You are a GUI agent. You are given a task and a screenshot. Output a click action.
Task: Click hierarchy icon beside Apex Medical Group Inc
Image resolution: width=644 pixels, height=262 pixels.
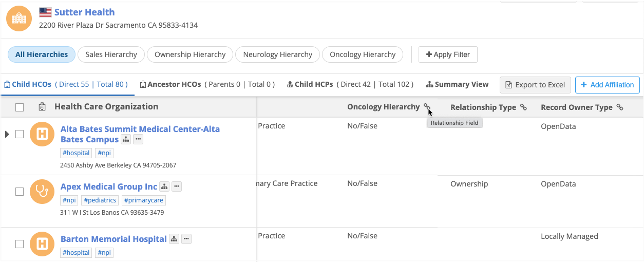click(164, 186)
